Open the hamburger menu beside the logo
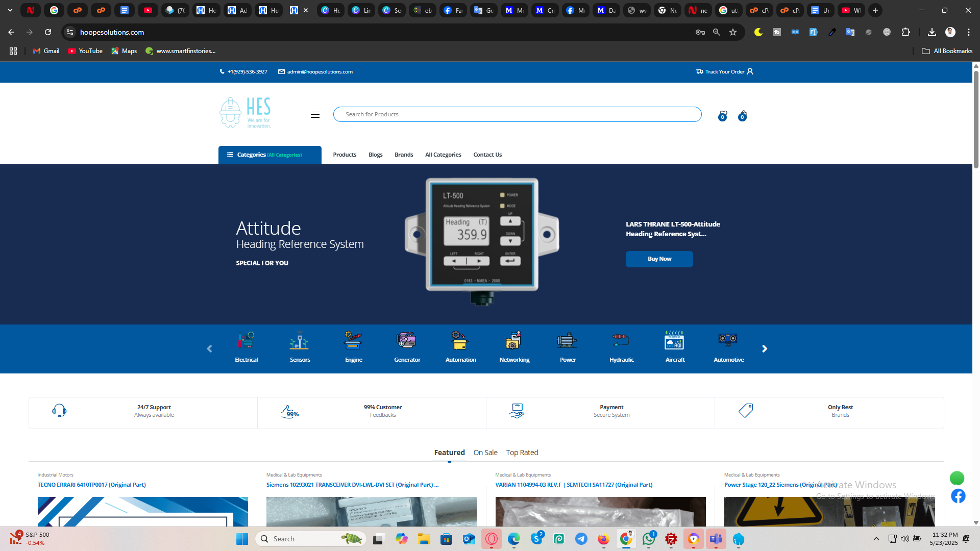This screenshot has width=980, height=551. pos(315,115)
